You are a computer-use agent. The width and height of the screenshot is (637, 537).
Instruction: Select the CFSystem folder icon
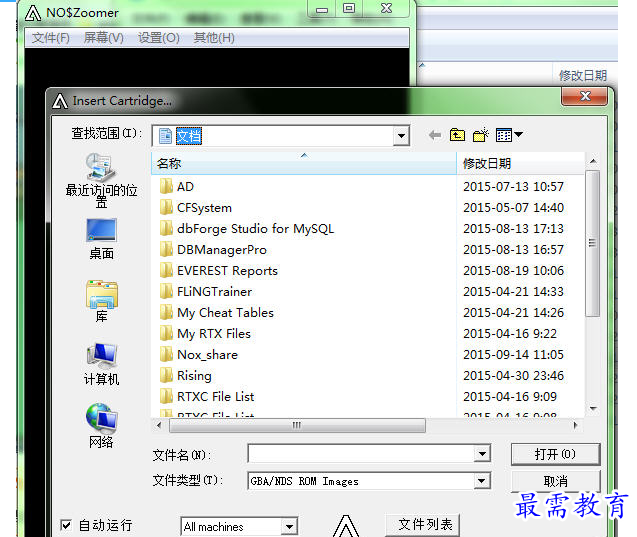(x=166, y=208)
